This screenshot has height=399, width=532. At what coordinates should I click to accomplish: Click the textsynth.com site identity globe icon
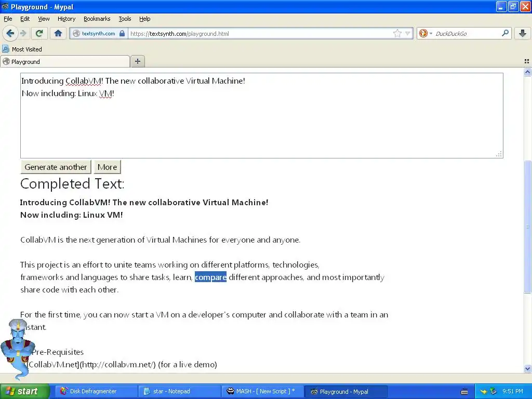[76, 33]
